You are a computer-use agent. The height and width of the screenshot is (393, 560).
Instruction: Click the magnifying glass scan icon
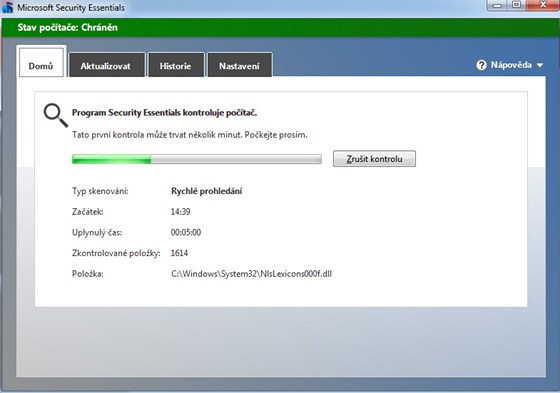[x=56, y=115]
